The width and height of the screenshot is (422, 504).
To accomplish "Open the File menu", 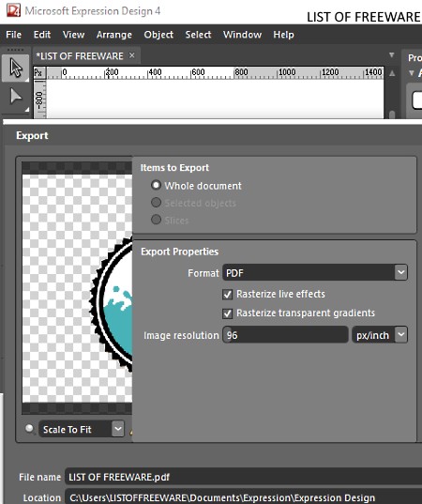I will pyautogui.click(x=13, y=35).
